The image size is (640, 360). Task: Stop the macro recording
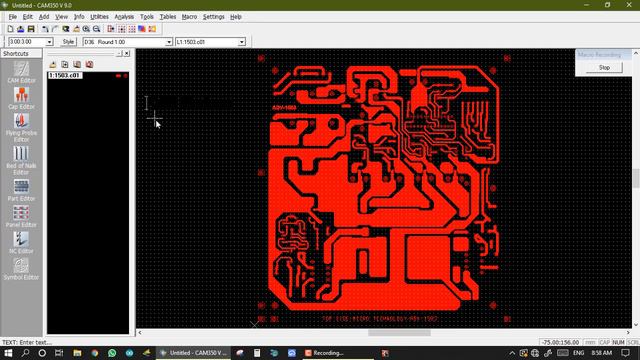point(604,68)
